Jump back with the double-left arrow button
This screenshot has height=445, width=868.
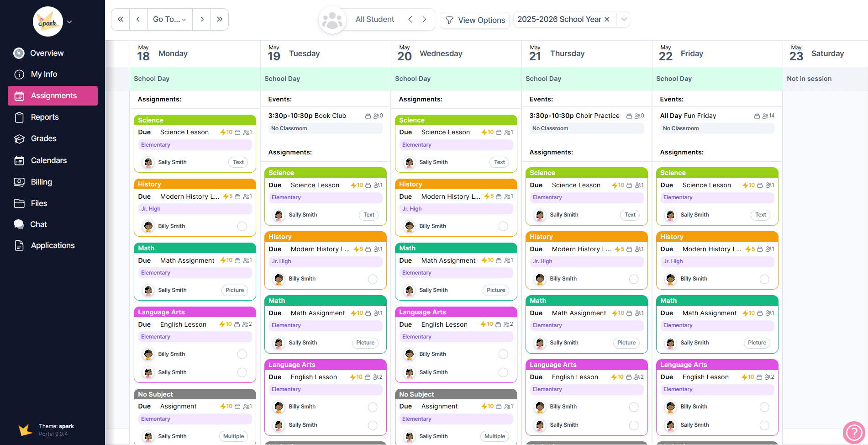pyautogui.click(x=121, y=19)
